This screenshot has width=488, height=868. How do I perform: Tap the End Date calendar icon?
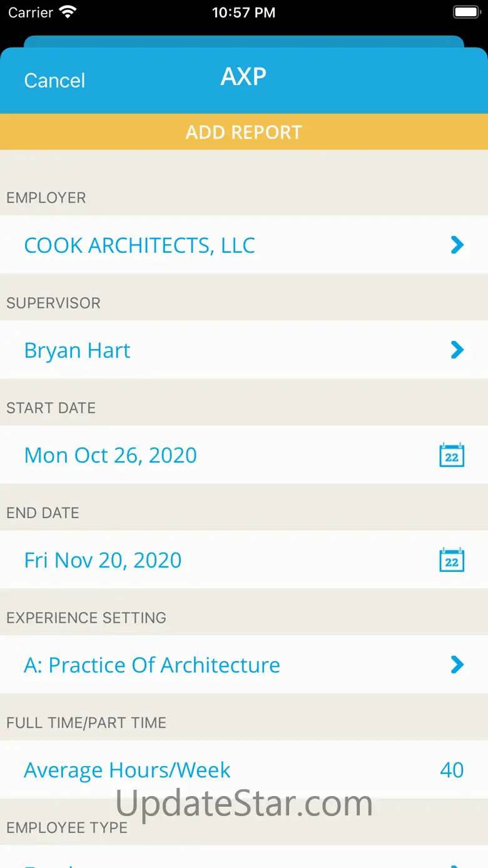point(451,560)
